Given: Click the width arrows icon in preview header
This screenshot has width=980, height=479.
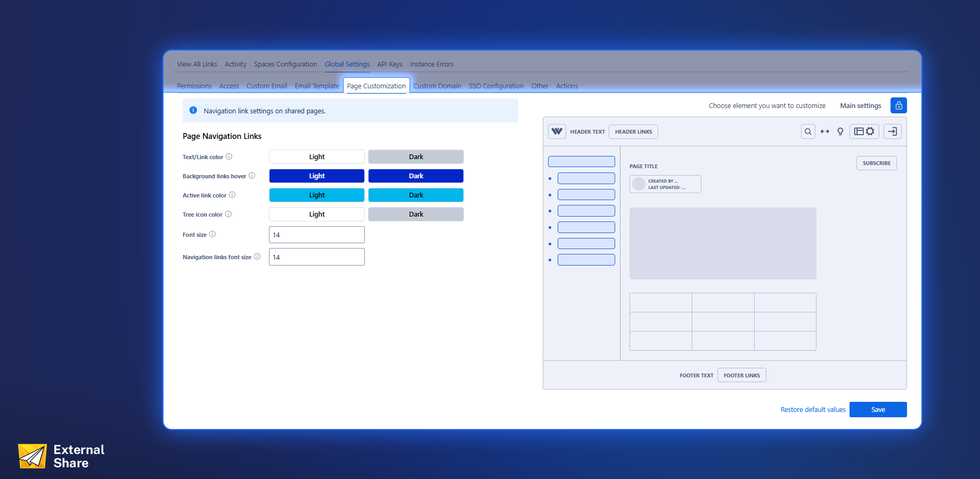Looking at the screenshot, I should coord(825,131).
